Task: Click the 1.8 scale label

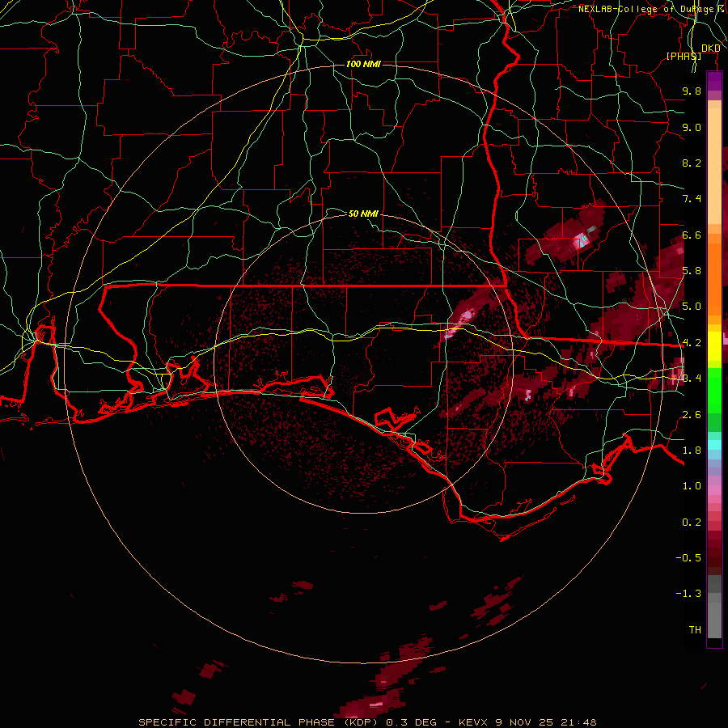Action: [692, 451]
